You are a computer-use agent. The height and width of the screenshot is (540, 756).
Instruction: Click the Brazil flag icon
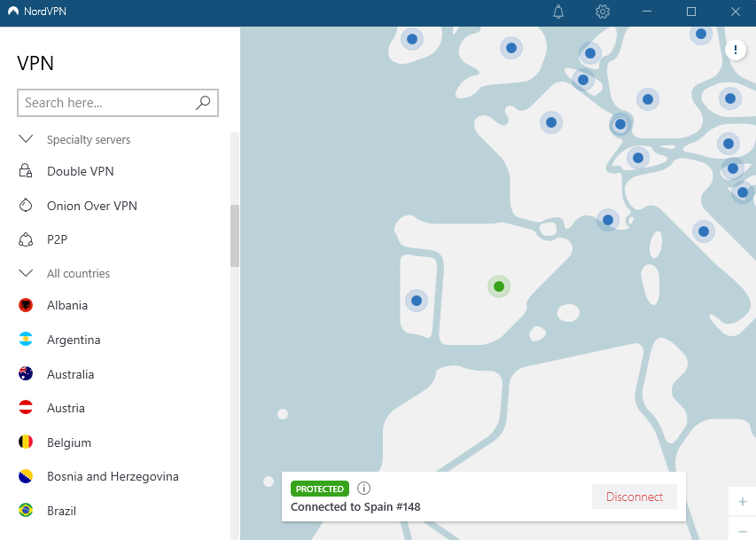click(x=26, y=511)
